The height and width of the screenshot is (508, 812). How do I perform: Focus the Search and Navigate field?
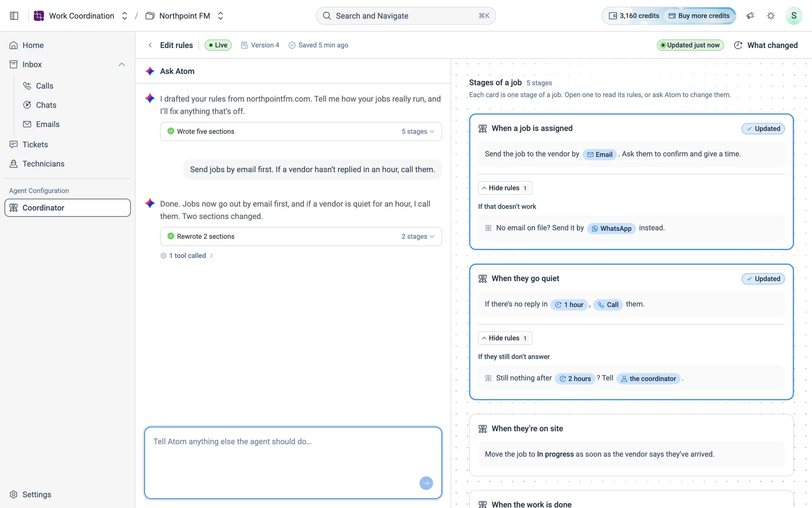(x=406, y=16)
